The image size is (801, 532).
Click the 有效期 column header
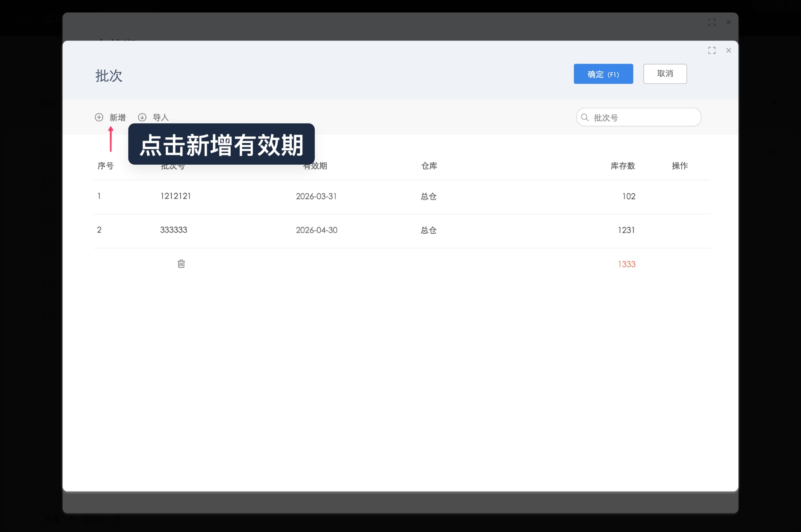[x=316, y=166]
